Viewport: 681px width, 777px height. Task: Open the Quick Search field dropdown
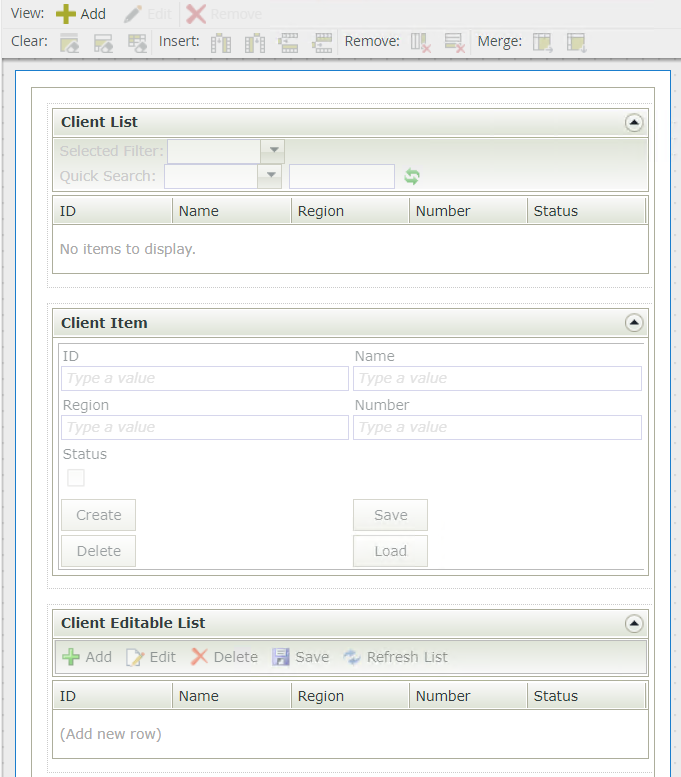pos(269,177)
